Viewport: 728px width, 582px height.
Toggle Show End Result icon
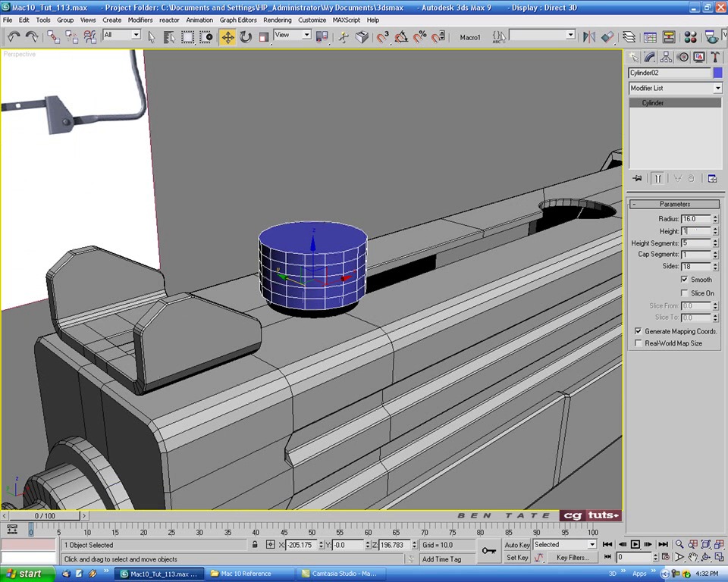[x=657, y=178]
